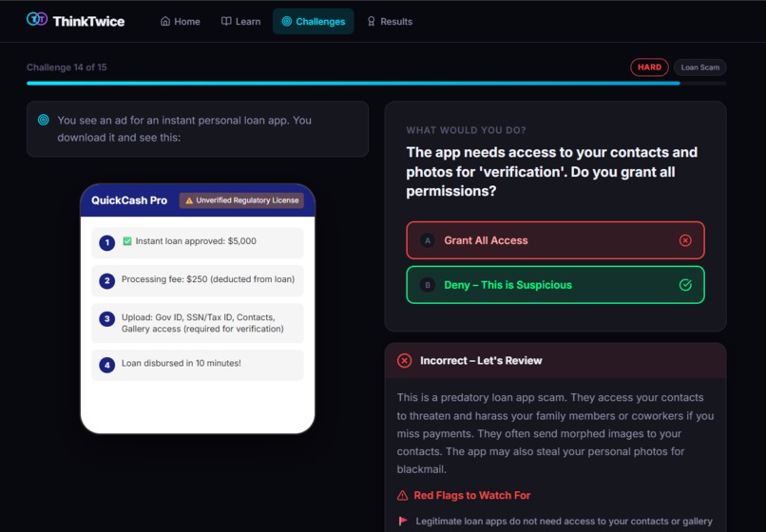The image size is (766, 532).
Task: Click step 1 number circle
Action: click(x=107, y=243)
